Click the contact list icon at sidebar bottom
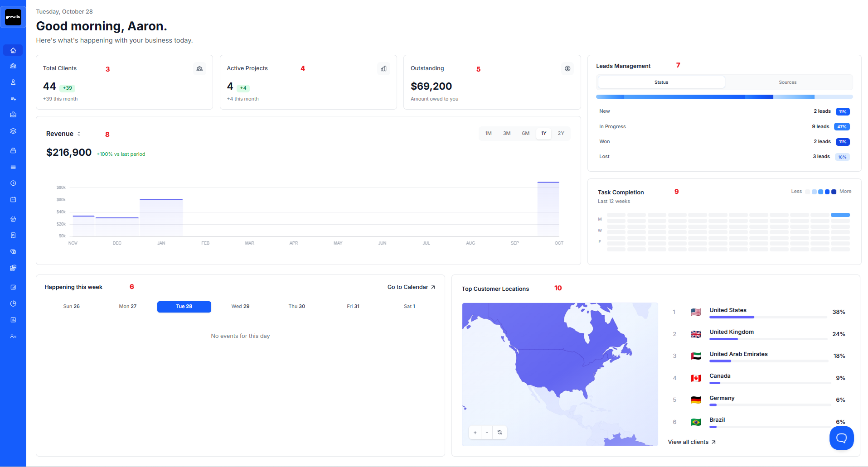 click(13, 336)
